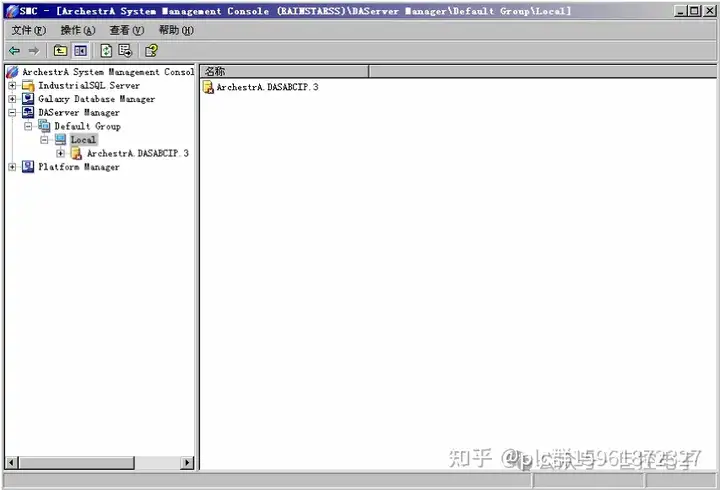Select Default Group tree label
This screenshot has width=720, height=490.
(87, 126)
